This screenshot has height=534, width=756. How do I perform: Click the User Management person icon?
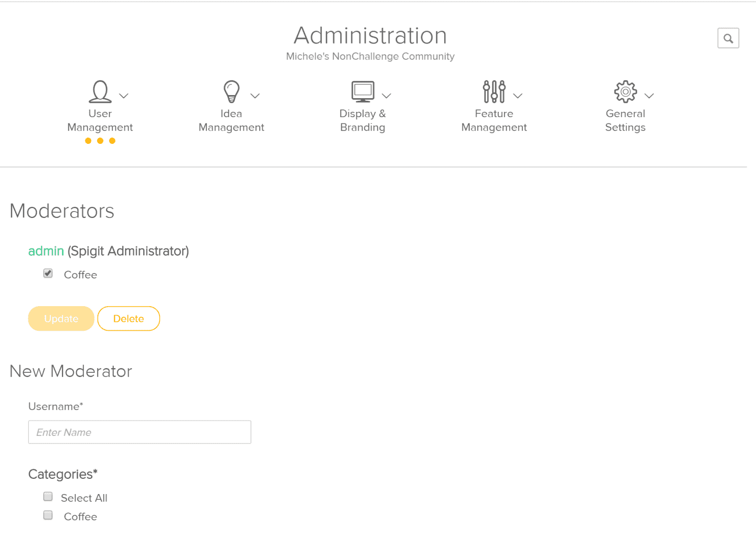click(100, 91)
